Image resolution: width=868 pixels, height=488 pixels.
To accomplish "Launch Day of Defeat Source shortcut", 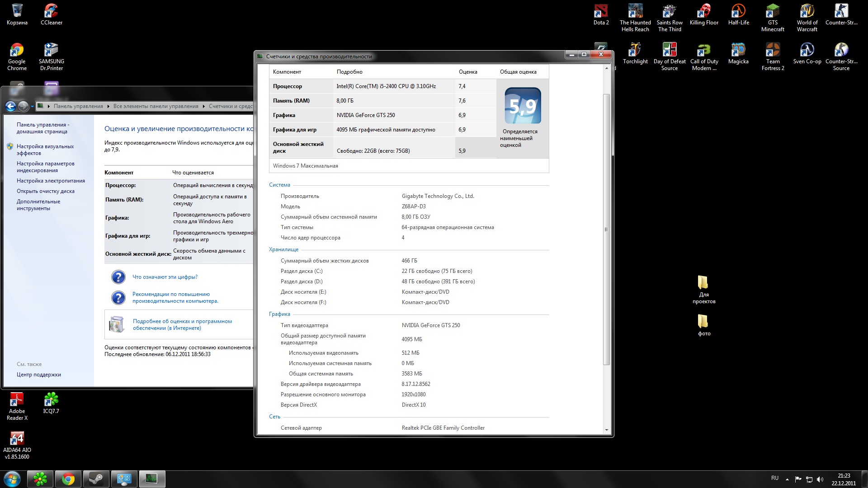I will click(670, 56).
